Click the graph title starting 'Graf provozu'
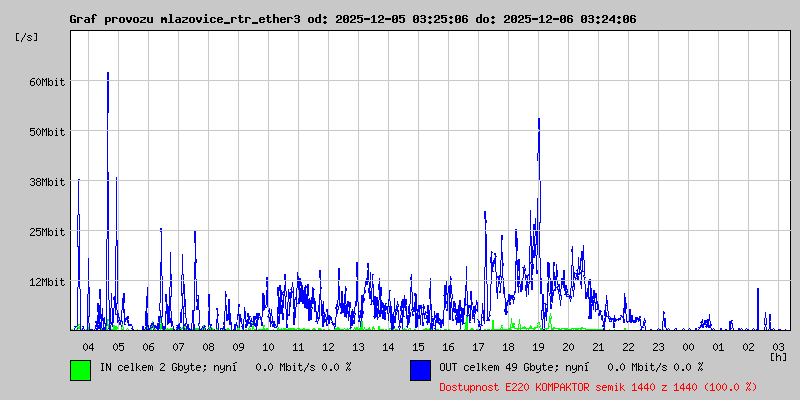The width and height of the screenshot is (800, 400). [352, 19]
